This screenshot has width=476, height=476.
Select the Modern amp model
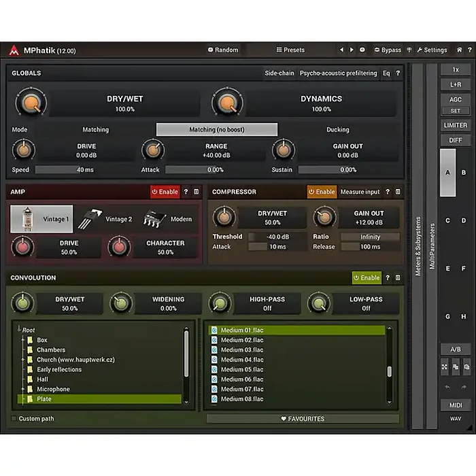168,219
